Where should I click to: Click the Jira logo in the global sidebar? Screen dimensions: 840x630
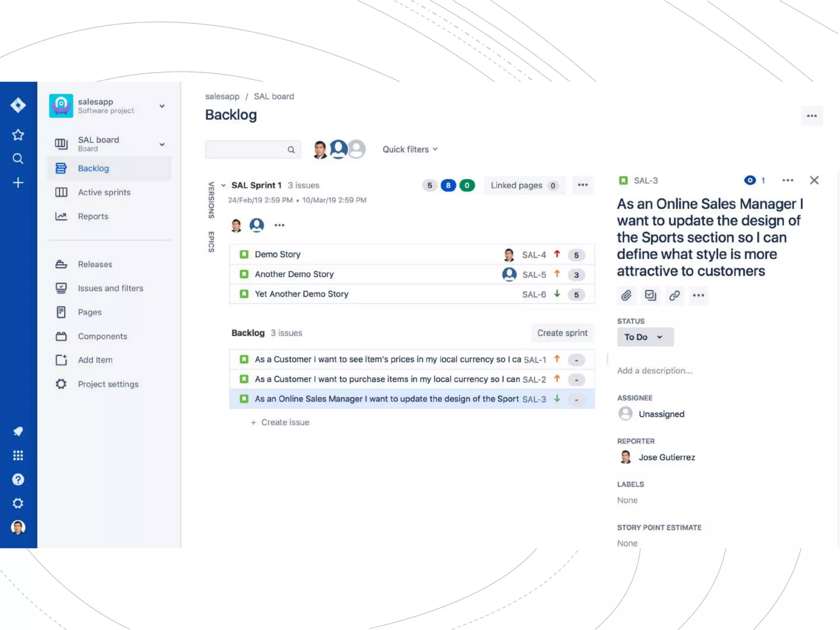click(x=18, y=105)
